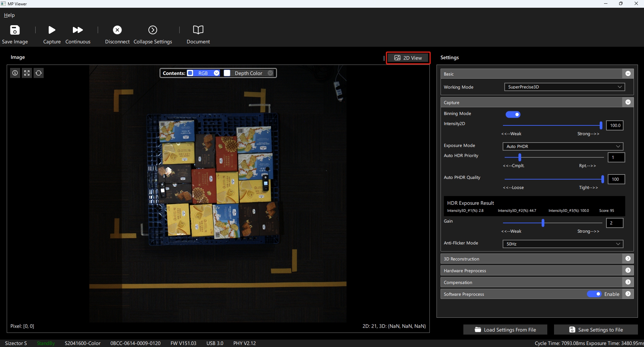This screenshot has height=347, width=644.
Task: Switch to 2D View
Action: coord(408,58)
